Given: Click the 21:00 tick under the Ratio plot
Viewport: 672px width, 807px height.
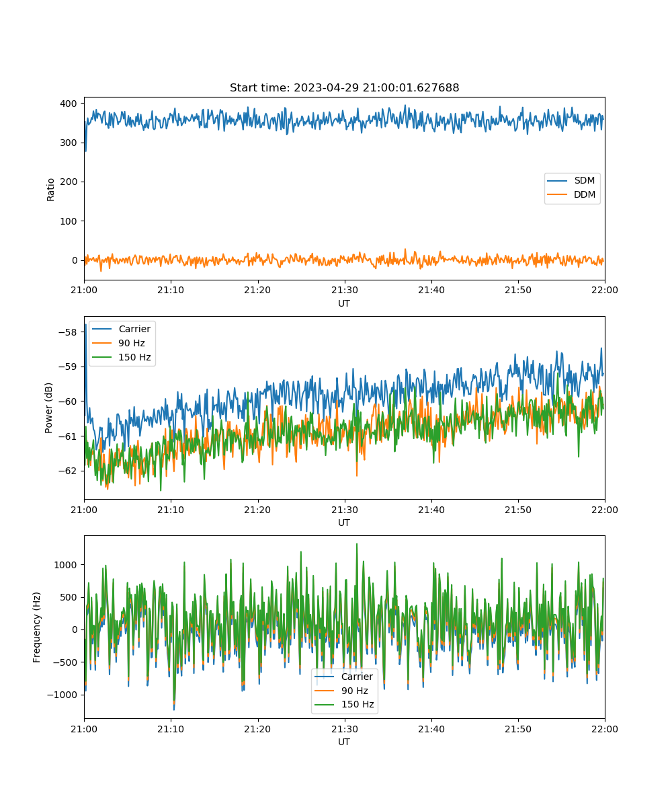Looking at the screenshot, I should click(x=84, y=290).
